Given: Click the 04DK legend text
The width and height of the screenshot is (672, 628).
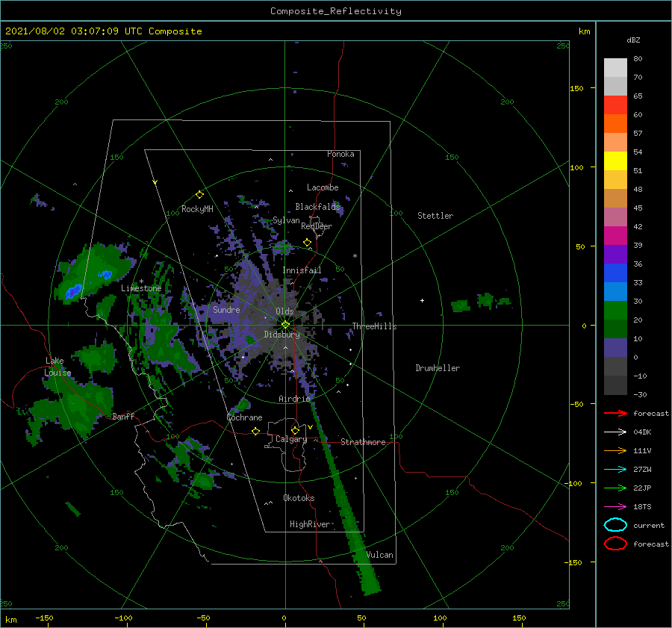Looking at the screenshot, I should tap(642, 432).
